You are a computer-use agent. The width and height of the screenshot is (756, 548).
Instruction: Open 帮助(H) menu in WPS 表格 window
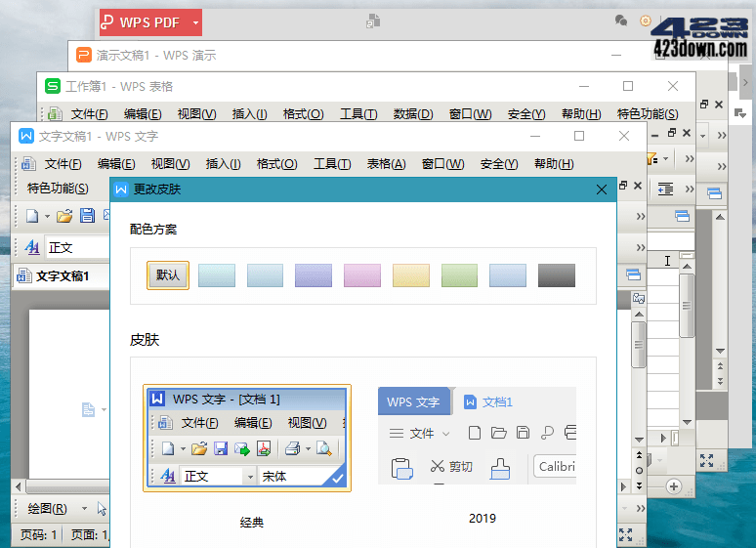point(581,114)
